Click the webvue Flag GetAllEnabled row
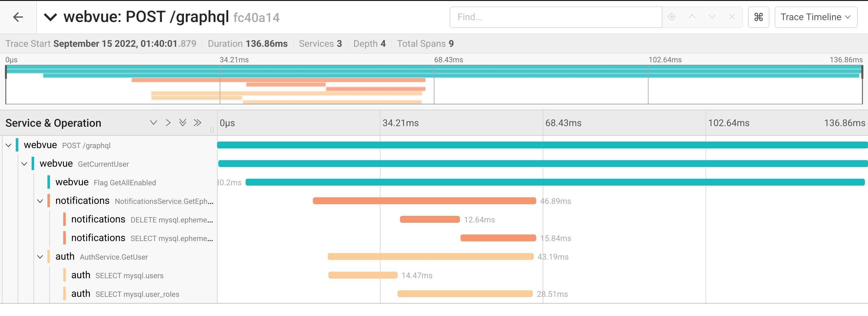Viewport: 868px width, 316px height. point(124,182)
